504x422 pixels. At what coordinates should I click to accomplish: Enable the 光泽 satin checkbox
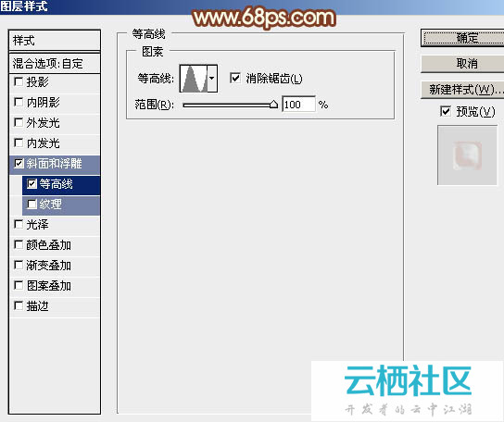coord(19,224)
